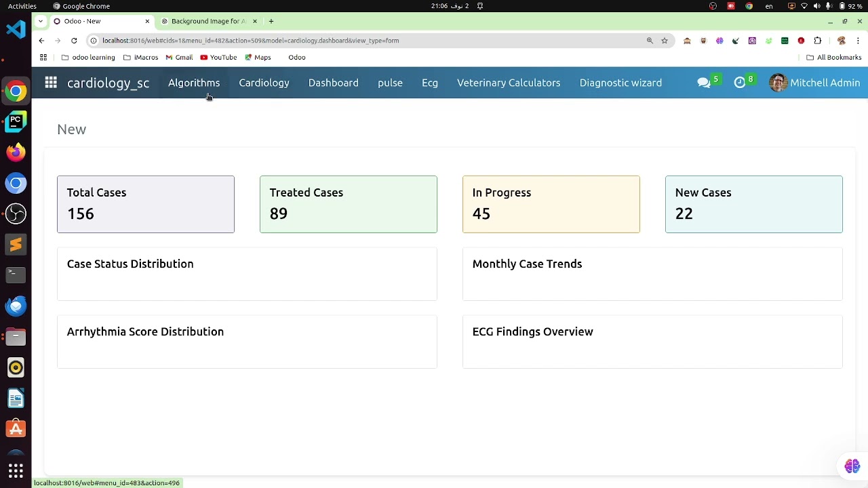
Task: Open the en keyboard layout indicator
Action: (769, 6)
